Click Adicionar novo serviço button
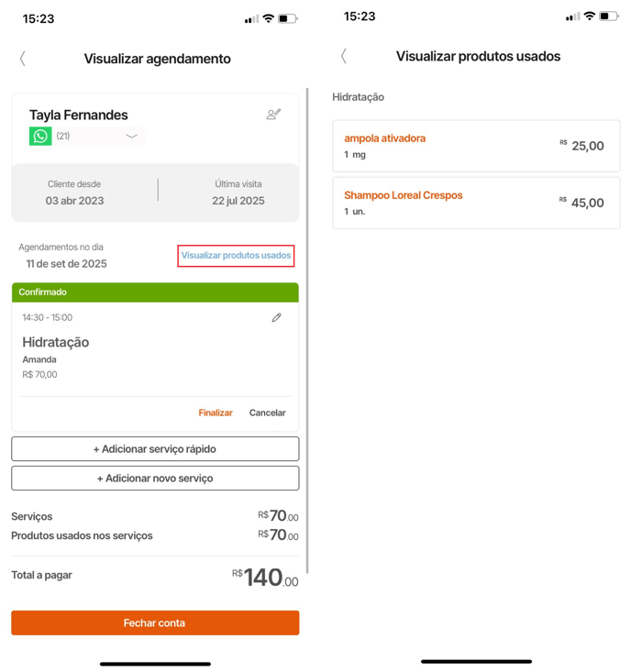The height and width of the screenshot is (672, 631). tap(155, 478)
